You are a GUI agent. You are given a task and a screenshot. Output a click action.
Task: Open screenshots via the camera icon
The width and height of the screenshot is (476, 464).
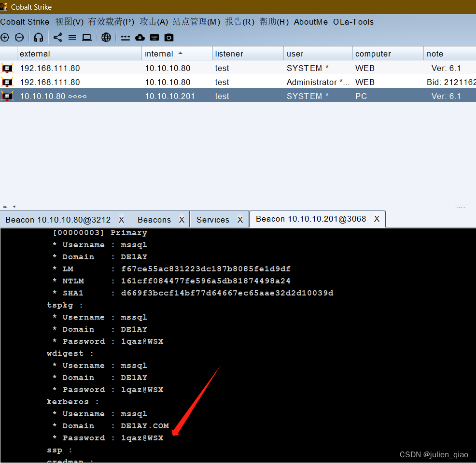pyautogui.click(x=169, y=38)
